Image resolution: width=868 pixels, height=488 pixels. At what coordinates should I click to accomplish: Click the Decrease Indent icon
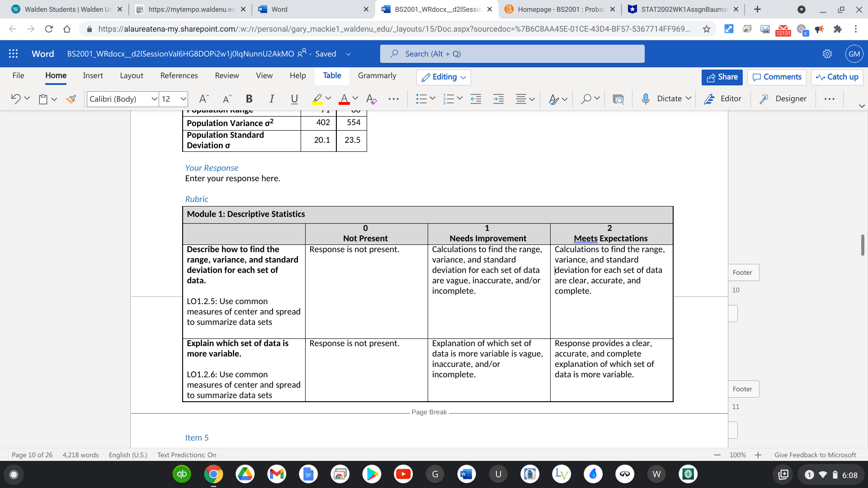(476, 99)
